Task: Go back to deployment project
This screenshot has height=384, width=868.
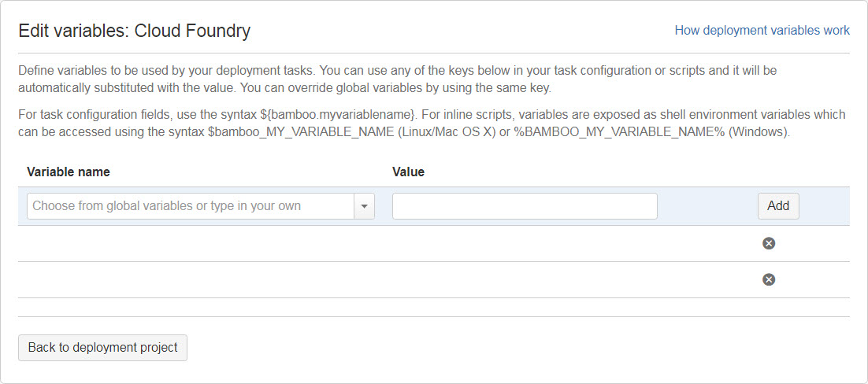Action: 103,348
